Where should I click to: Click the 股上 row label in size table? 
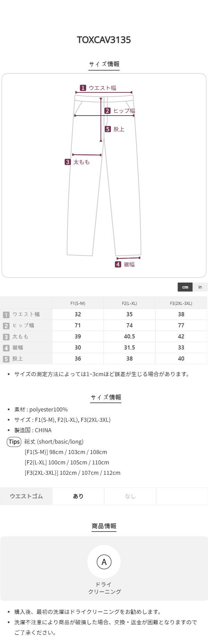[x=18, y=359]
